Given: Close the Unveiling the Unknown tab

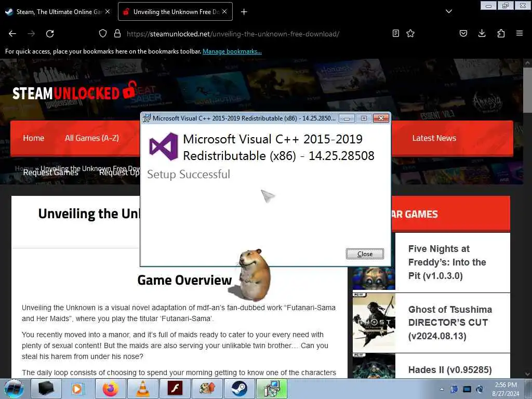Looking at the screenshot, I should coord(224,11).
